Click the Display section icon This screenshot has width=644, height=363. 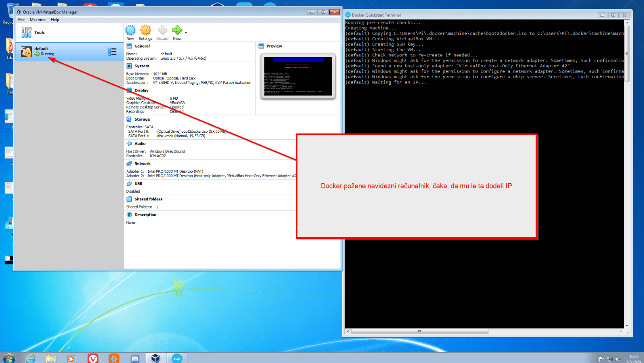(129, 90)
